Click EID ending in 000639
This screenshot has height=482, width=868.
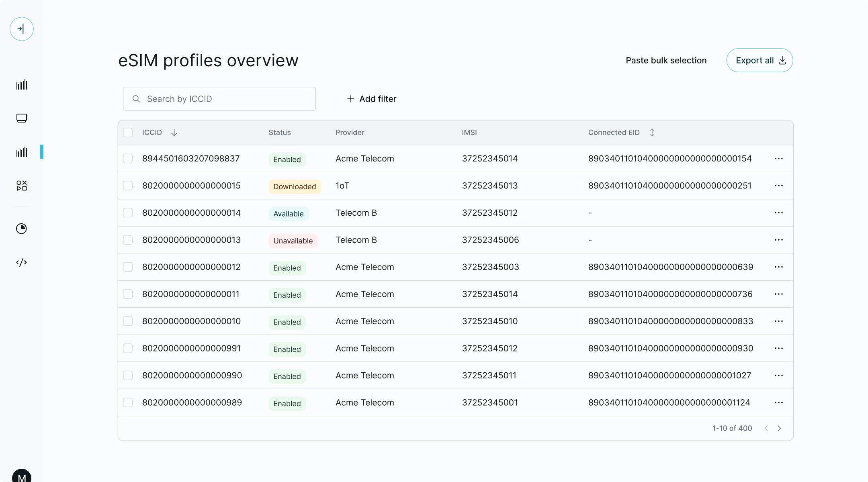(671, 267)
